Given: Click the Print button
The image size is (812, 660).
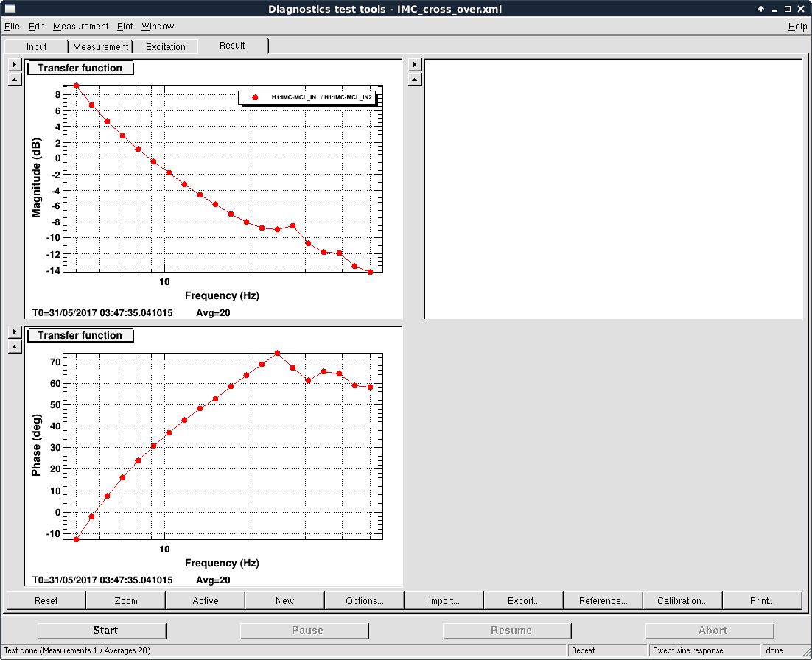Looking at the screenshot, I should coord(763,600).
